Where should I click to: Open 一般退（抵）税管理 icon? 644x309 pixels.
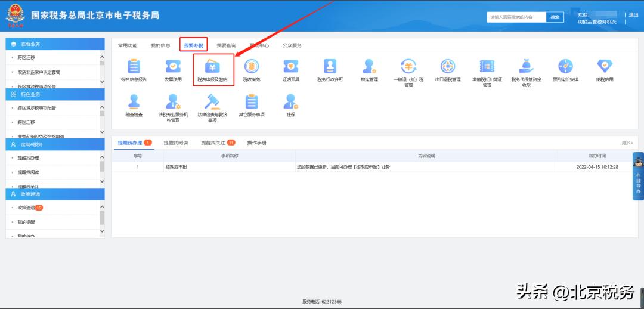coord(408,66)
